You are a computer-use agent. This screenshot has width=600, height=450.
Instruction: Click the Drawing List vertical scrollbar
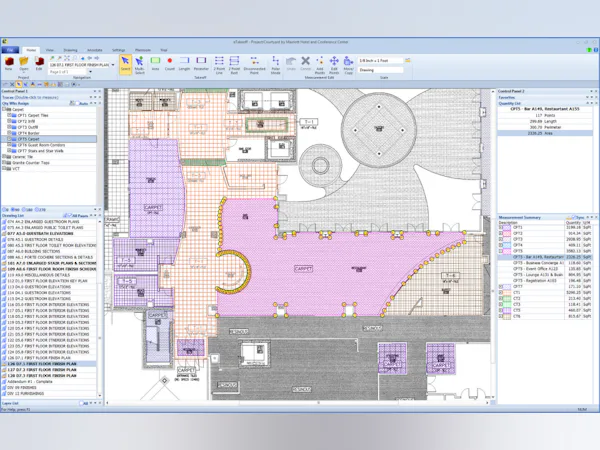[100, 308]
